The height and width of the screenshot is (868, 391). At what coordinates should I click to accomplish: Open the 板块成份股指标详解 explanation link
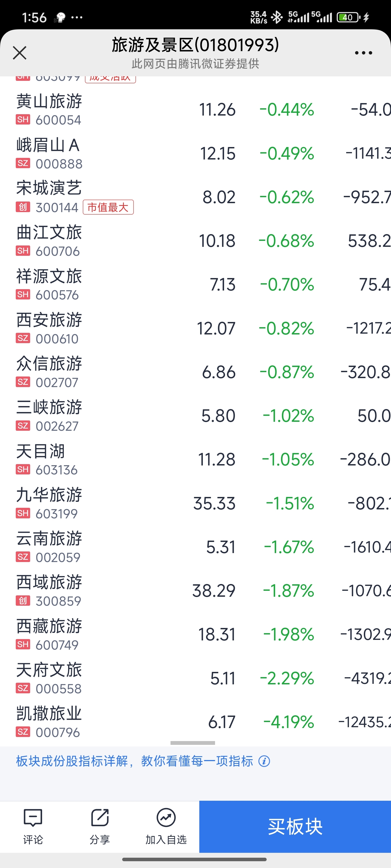[135, 761]
